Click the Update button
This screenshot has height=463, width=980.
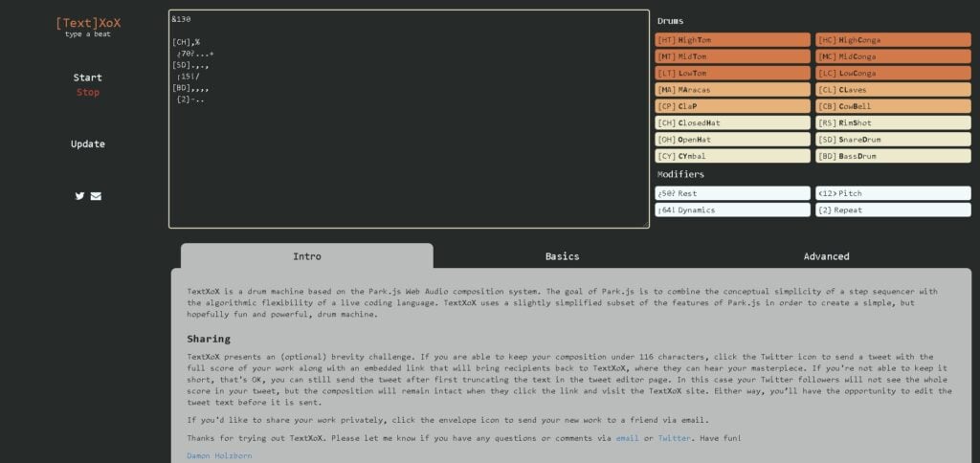[x=88, y=144]
